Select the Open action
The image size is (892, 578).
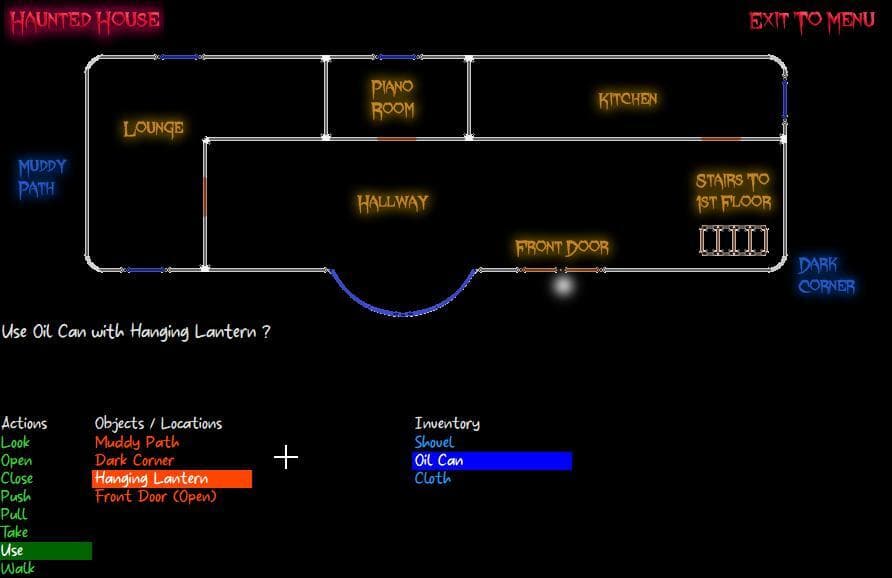click(x=16, y=460)
